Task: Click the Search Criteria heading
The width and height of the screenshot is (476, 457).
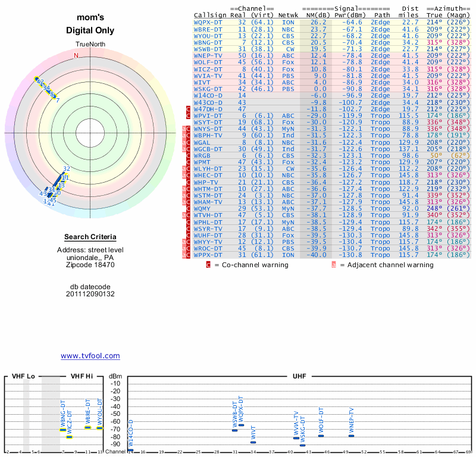Action: (x=90, y=237)
